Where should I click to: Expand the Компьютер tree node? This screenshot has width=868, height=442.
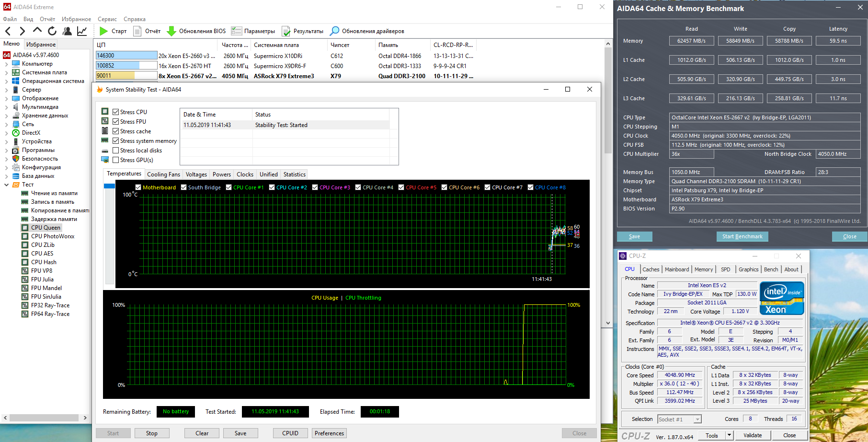(6, 64)
